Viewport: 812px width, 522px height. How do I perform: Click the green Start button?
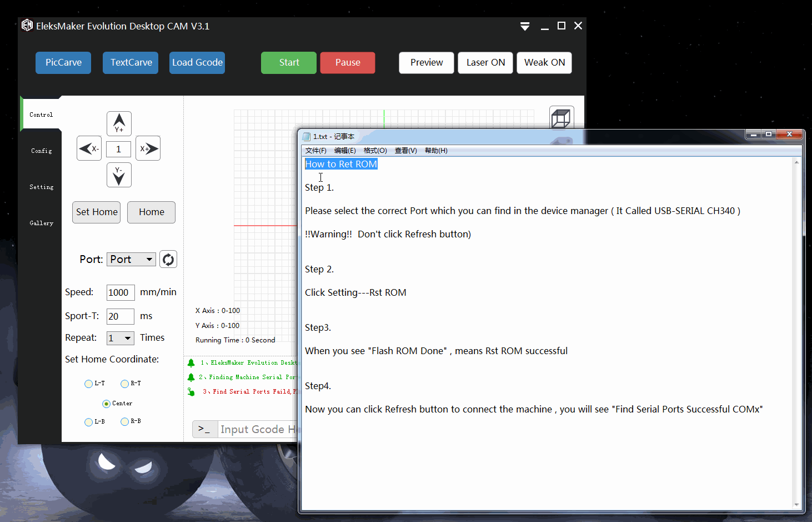pos(289,63)
